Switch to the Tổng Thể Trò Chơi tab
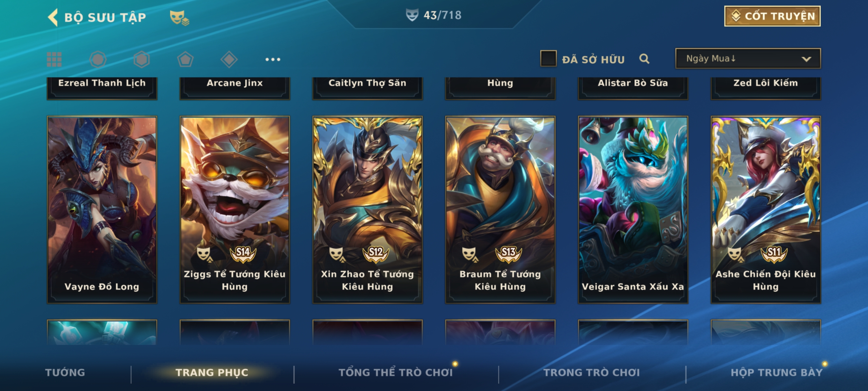 pyautogui.click(x=396, y=373)
